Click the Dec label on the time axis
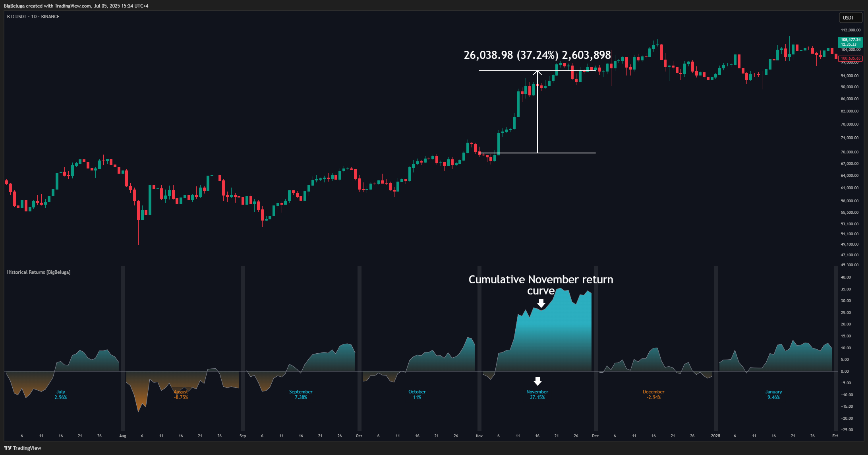 [x=595, y=436]
